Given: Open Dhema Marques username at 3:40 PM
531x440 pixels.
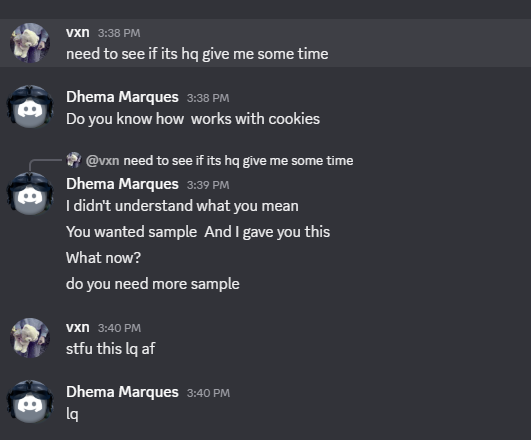Looking at the screenshot, I should pyautogui.click(x=122, y=392).
